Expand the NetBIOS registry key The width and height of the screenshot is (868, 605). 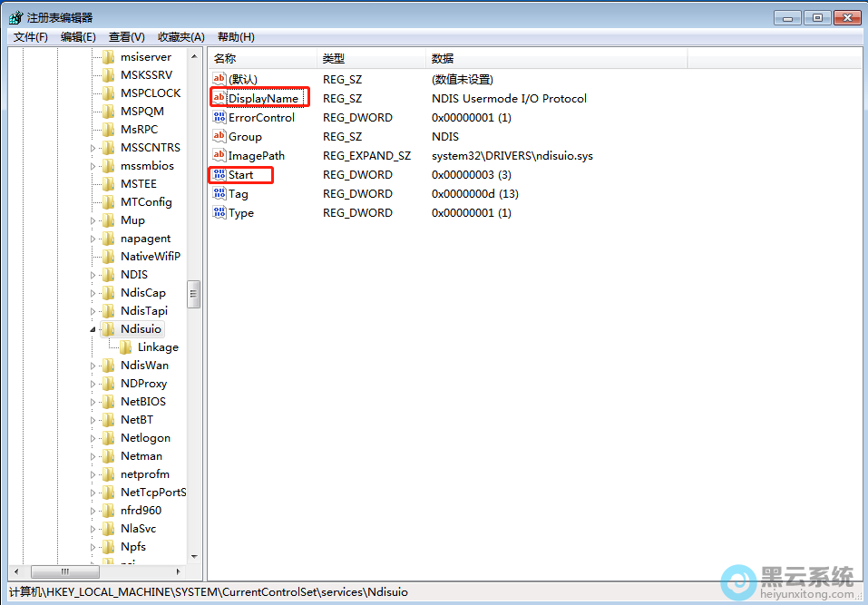pyautogui.click(x=93, y=402)
